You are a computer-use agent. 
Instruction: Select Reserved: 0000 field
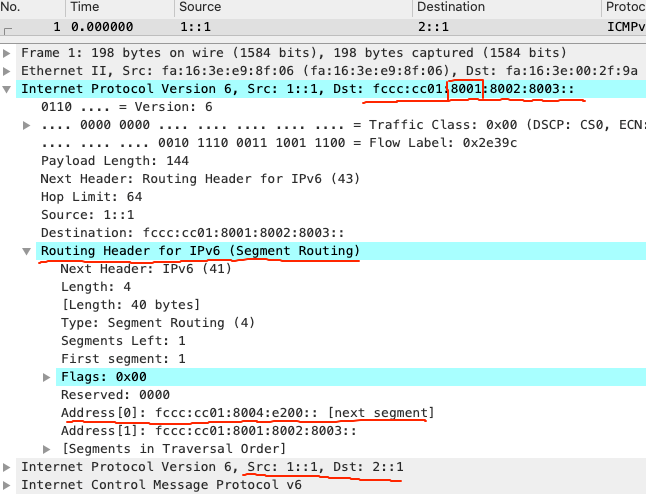115,395
